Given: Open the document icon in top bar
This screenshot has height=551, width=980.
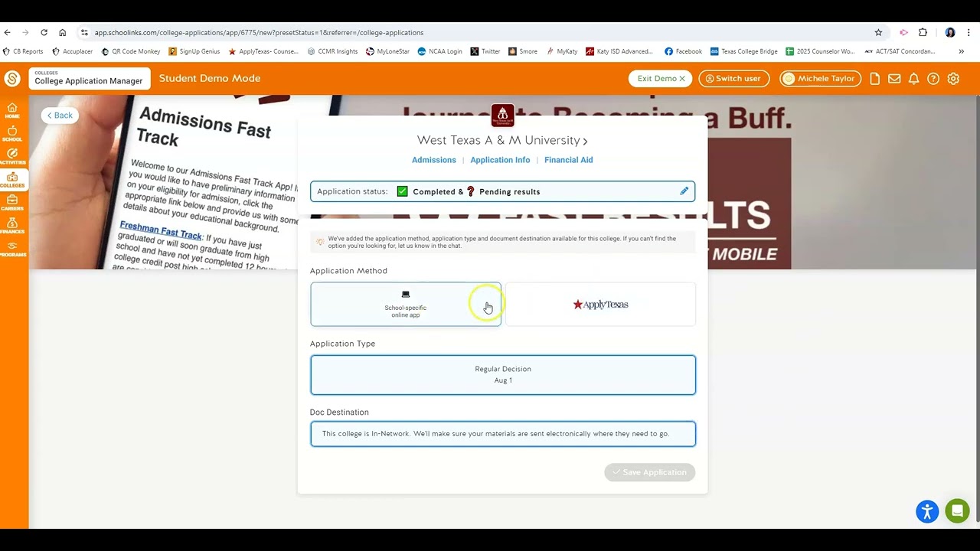Looking at the screenshot, I should click(875, 79).
